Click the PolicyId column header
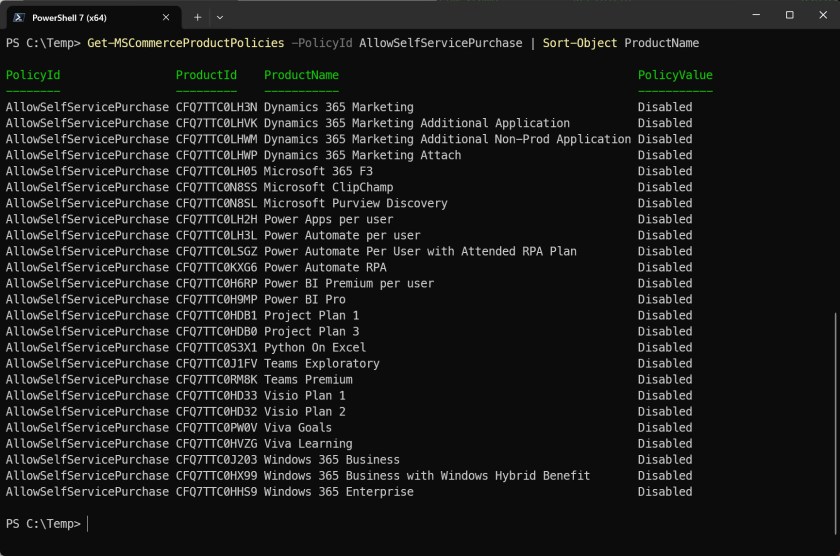The height and width of the screenshot is (556, 840). (33, 75)
